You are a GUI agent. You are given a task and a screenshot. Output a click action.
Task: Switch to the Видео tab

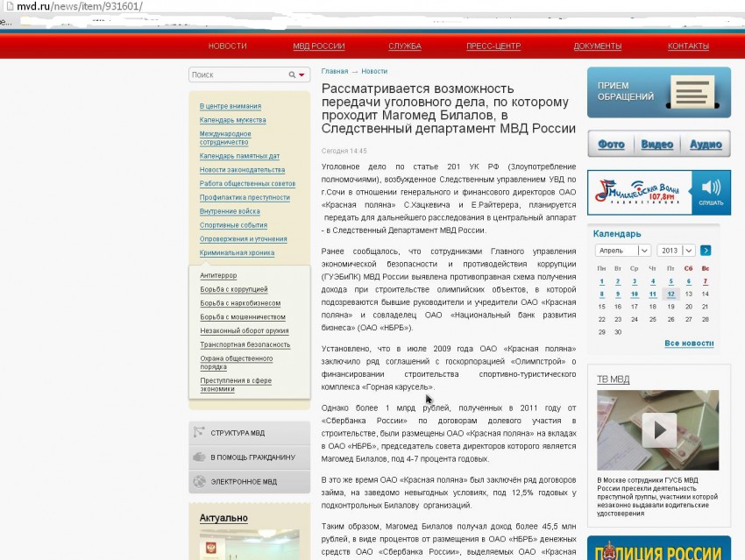[656, 145]
